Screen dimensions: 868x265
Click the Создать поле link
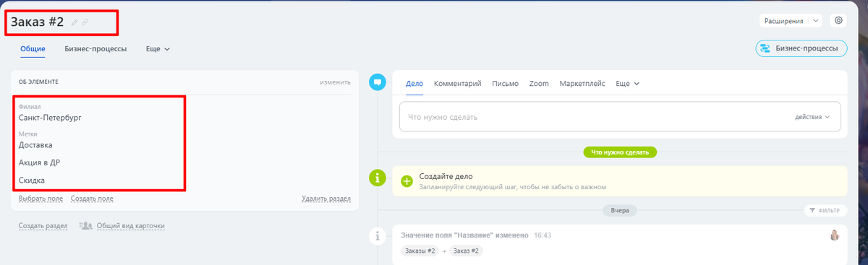click(92, 199)
